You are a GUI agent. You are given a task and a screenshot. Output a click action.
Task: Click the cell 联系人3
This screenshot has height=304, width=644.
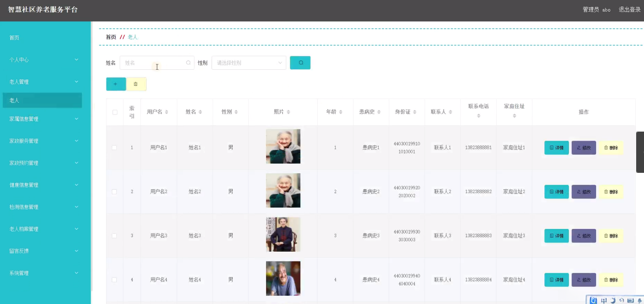443,236
